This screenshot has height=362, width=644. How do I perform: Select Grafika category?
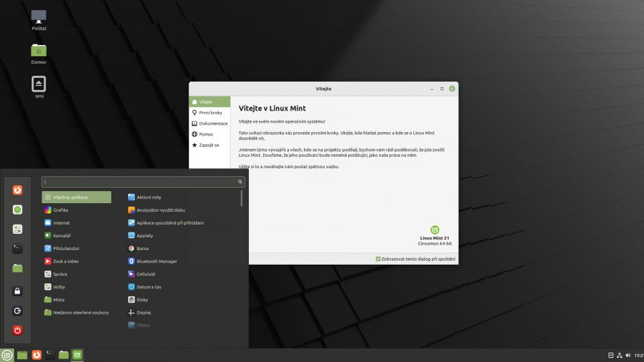pos(76,210)
